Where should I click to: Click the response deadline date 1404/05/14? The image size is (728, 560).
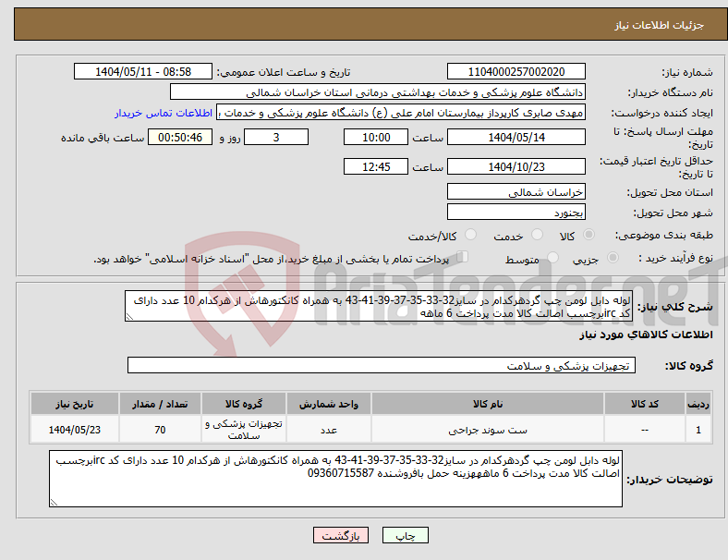click(516, 137)
